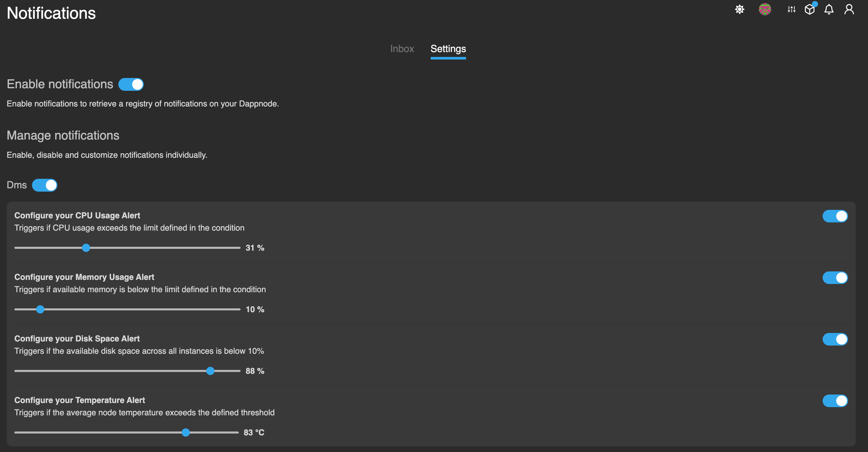Disable the CPU Usage Alert toggle

835,216
